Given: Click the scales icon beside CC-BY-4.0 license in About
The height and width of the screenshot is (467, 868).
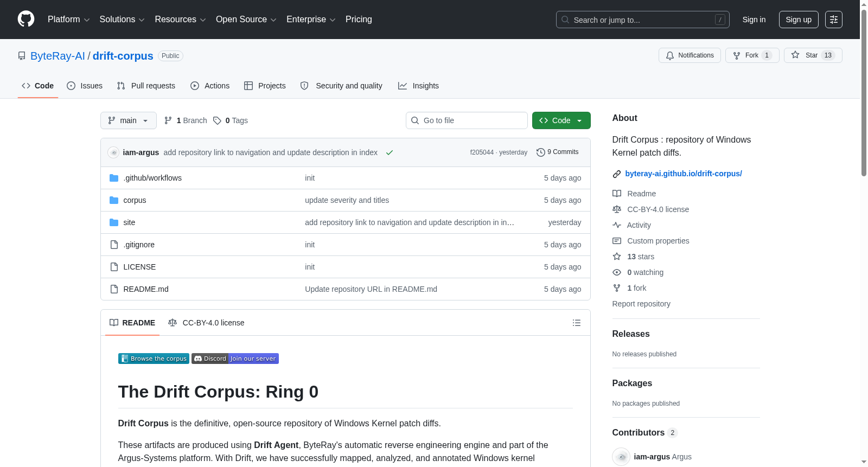Looking at the screenshot, I should point(617,209).
